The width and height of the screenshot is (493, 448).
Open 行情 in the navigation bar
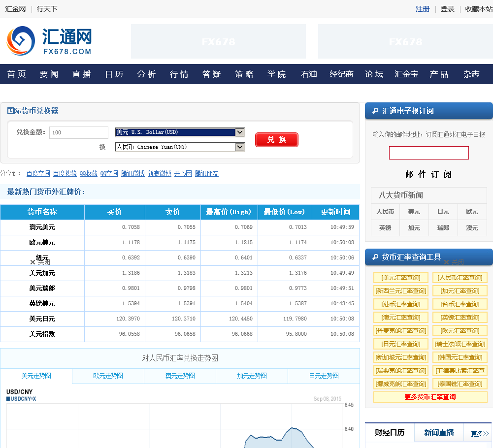[179, 74]
